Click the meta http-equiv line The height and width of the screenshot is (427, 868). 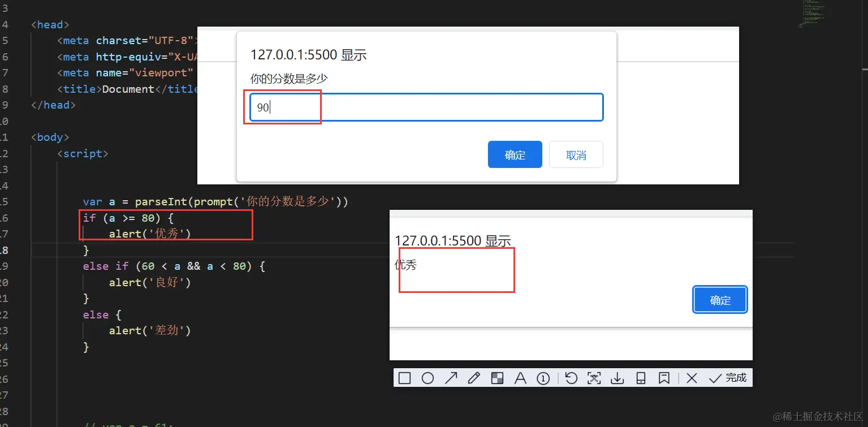(x=127, y=57)
